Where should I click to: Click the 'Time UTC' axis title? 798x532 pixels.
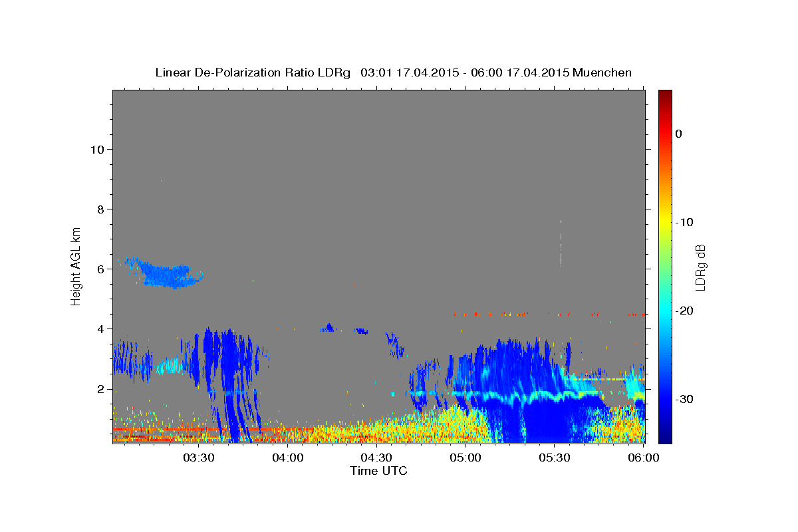click(x=378, y=471)
